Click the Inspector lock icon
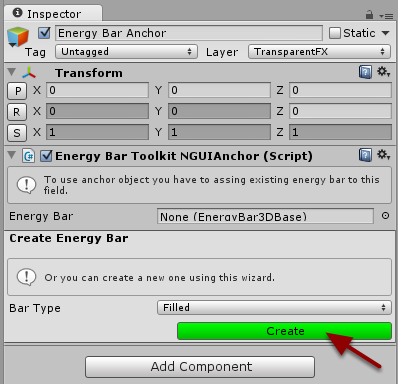The height and width of the screenshot is (384, 398). pyautogui.click(x=369, y=15)
